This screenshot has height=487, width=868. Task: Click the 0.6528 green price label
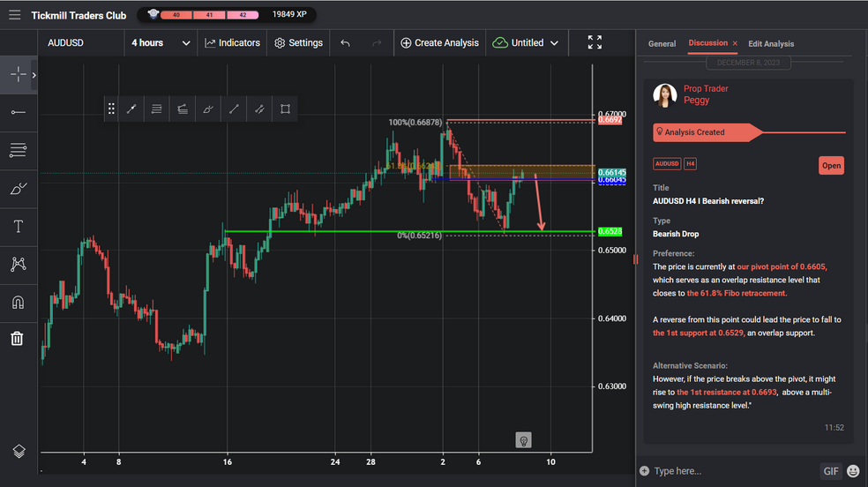(x=610, y=231)
